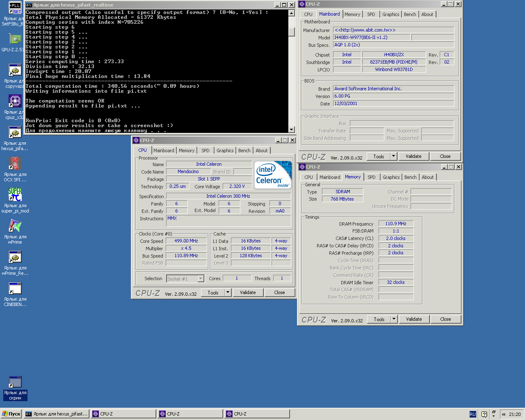Click the Bus Speed value 110.89 MHz
This screenshot has width=525, height=420.
186,256
